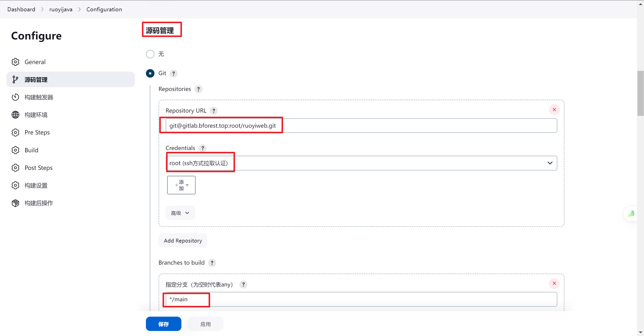Expand the 高级 advanced section
Image resolution: width=644 pixels, height=336 pixels.
180,213
